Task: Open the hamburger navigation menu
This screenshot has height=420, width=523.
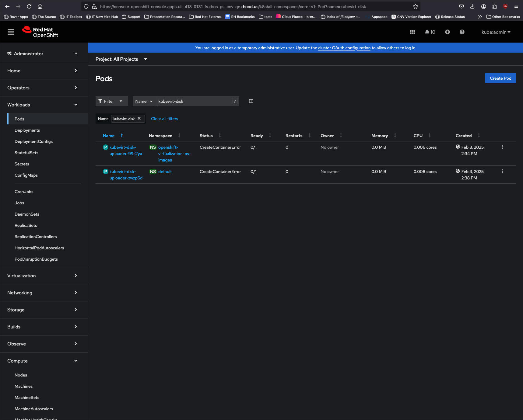Action: [11, 32]
